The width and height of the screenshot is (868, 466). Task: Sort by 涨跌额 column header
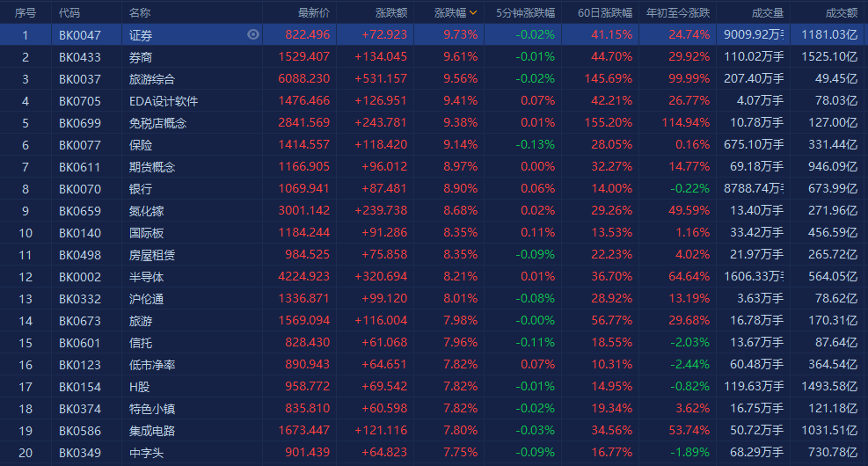click(391, 12)
